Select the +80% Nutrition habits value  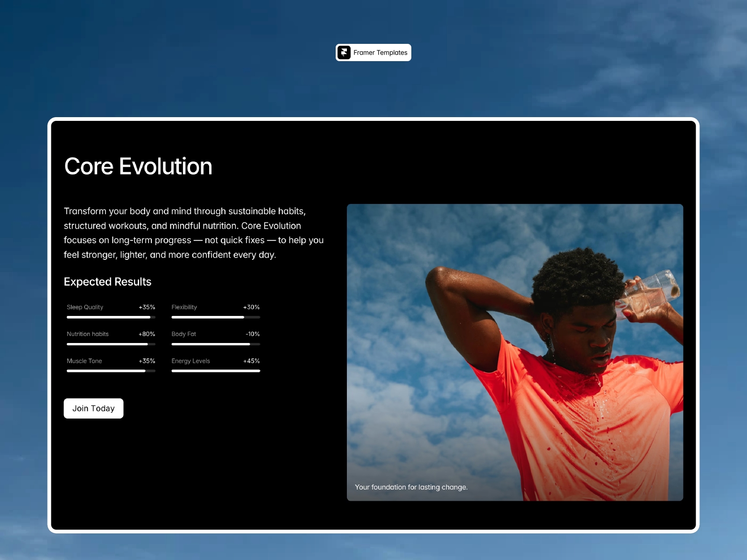click(147, 334)
